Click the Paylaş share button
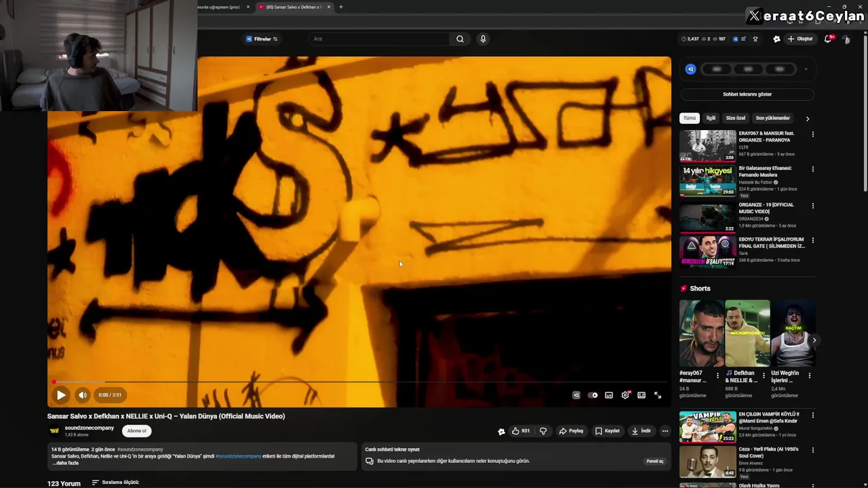 coord(571,431)
